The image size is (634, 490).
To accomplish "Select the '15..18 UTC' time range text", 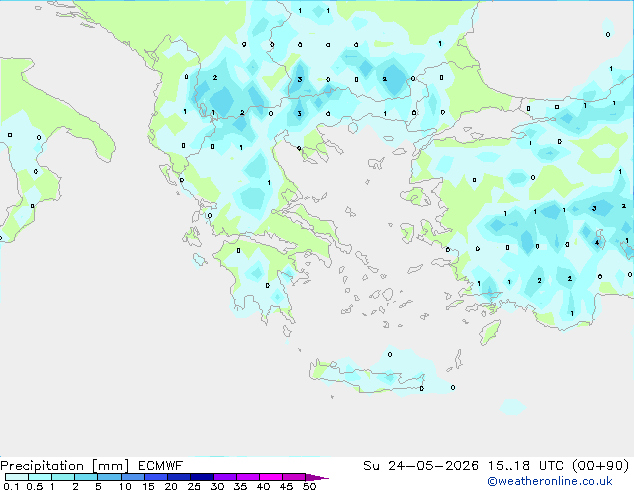I will pos(525,466).
